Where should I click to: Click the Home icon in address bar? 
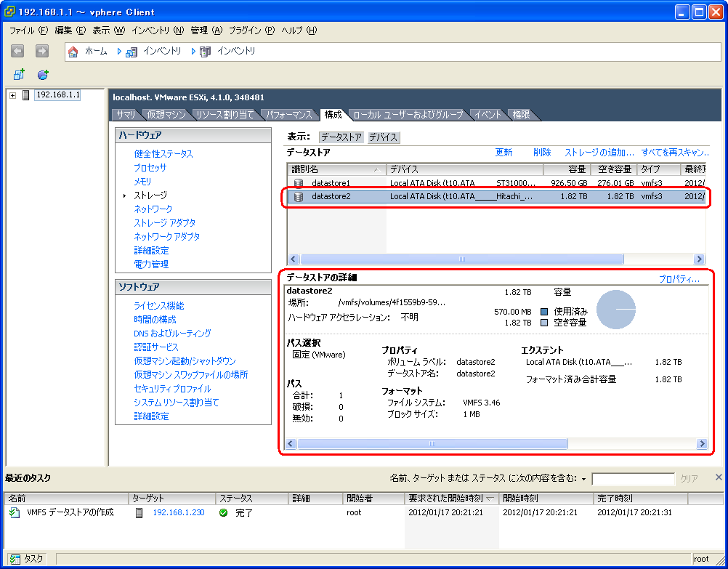click(73, 52)
